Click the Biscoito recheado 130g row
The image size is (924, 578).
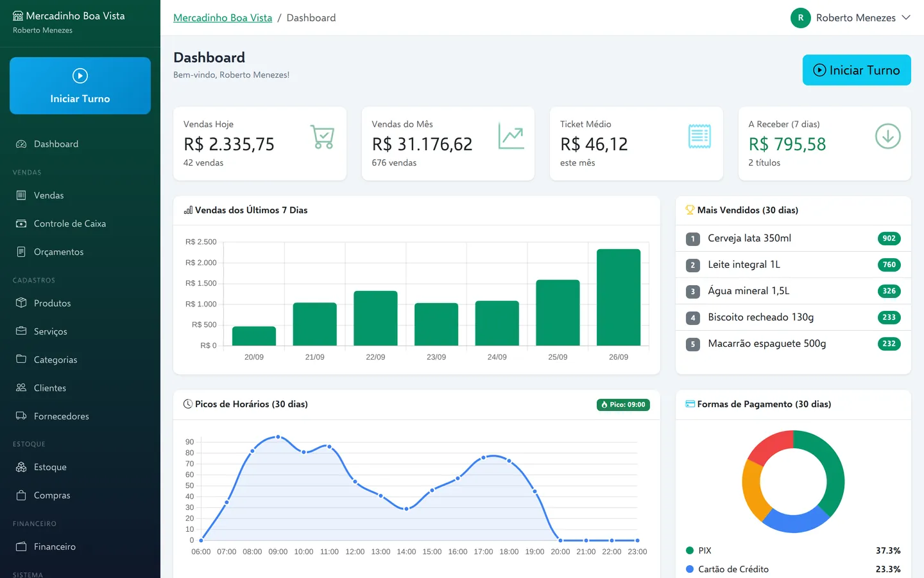pos(793,317)
